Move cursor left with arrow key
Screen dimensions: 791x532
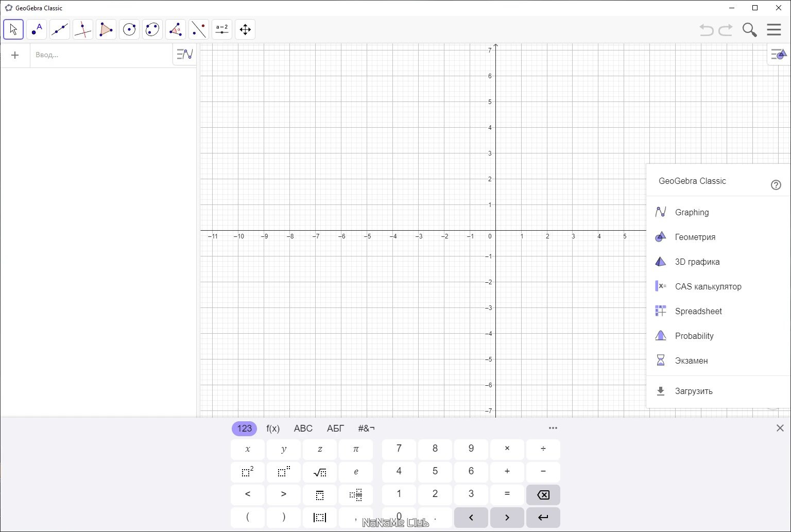[x=471, y=517]
